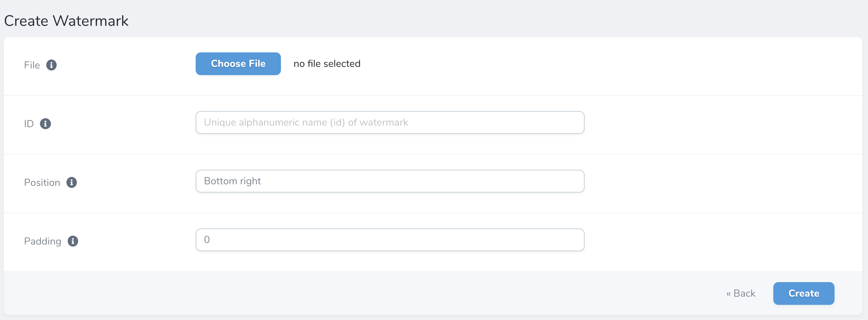Image resolution: width=868 pixels, height=320 pixels.
Task: Submit the form with Create button
Action: [804, 293]
